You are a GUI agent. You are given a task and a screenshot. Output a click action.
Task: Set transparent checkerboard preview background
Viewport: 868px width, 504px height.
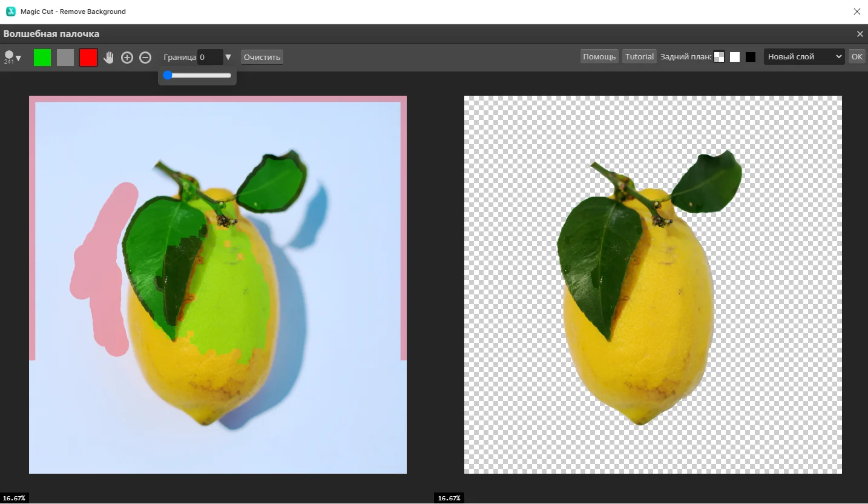click(719, 57)
